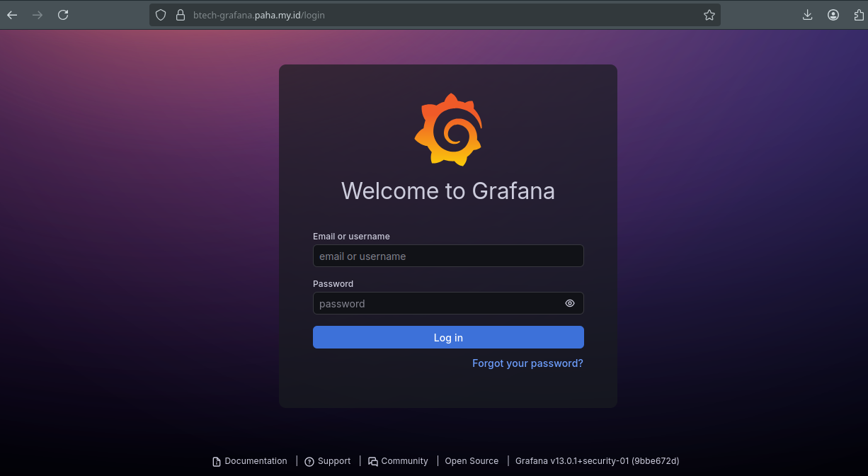The width and height of the screenshot is (868, 476).
Task: Click the Documentation file icon in footer
Action: click(217, 461)
